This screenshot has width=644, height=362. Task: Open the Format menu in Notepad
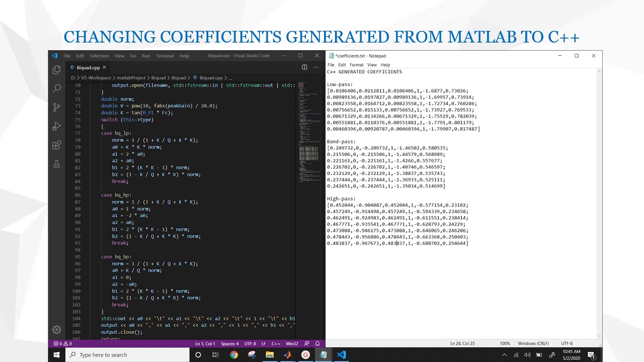pos(356,65)
